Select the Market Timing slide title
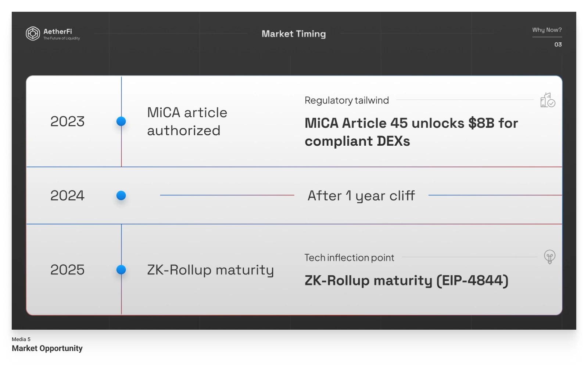Screen dimensions: 588x365 click(x=294, y=34)
